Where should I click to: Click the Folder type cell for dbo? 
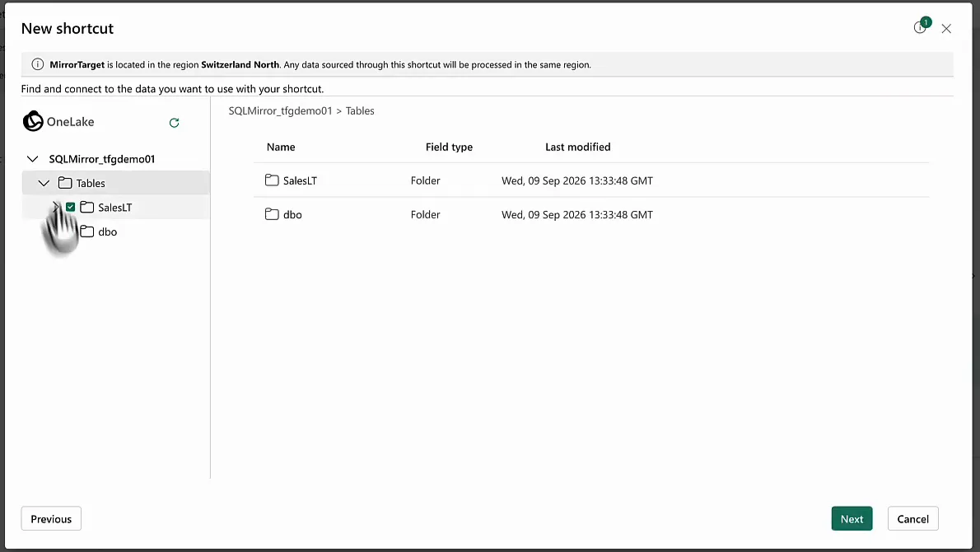click(x=425, y=214)
